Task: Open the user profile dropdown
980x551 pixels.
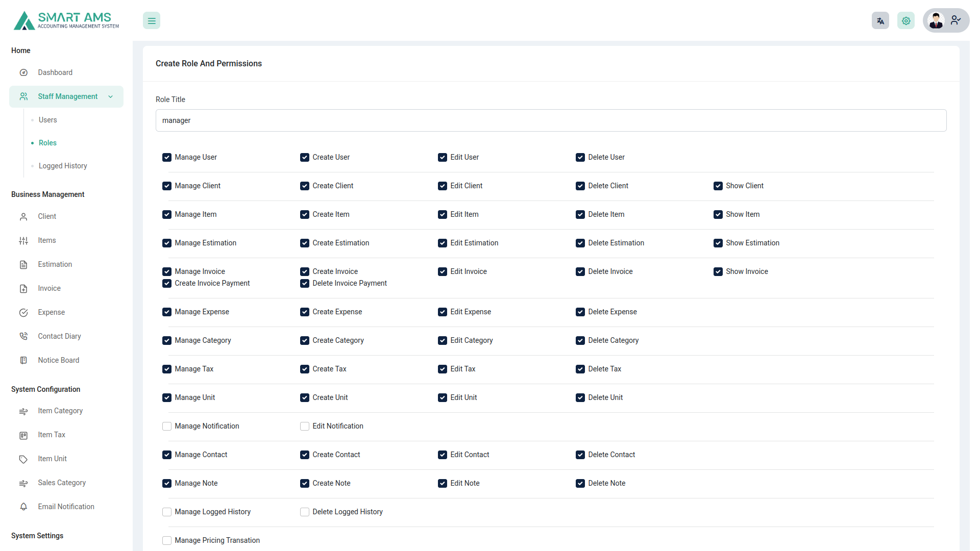Action: pyautogui.click(x=946, y=20)
